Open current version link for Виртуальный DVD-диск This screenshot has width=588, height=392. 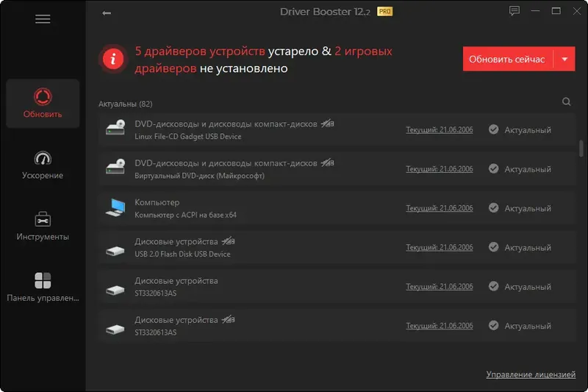pyautogui.click(x=439, y=169)
